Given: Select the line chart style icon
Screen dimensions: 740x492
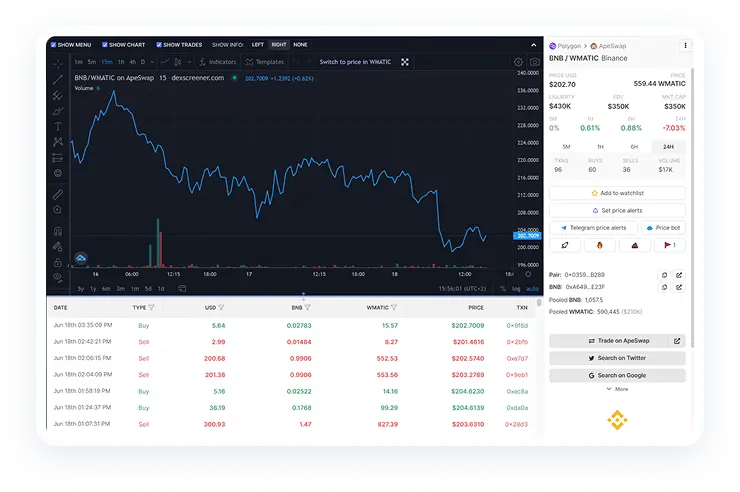Looking at the screenshot, I should pos(165,62).
